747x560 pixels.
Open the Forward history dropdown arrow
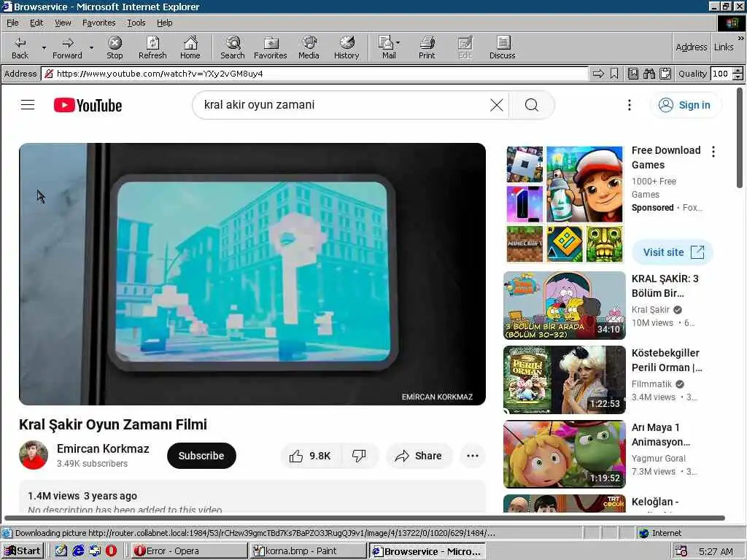[91, 47]
